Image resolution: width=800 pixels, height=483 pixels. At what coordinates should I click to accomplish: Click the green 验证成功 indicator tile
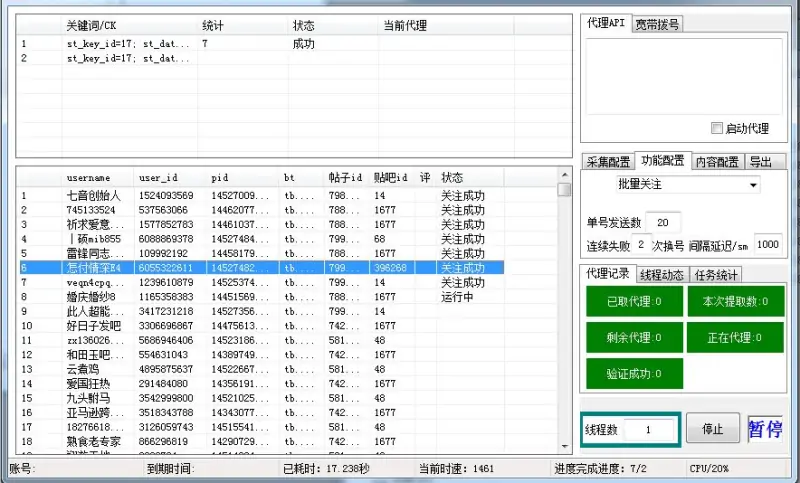click(x=630, y=373)
